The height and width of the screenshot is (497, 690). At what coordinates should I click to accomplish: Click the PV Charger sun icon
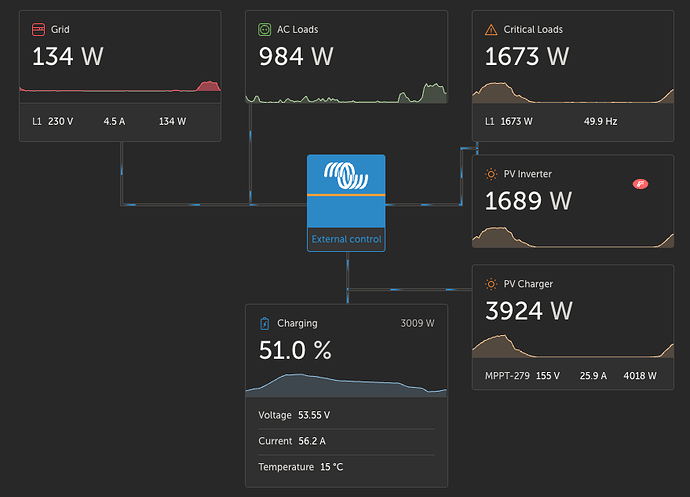pos(491,284)
